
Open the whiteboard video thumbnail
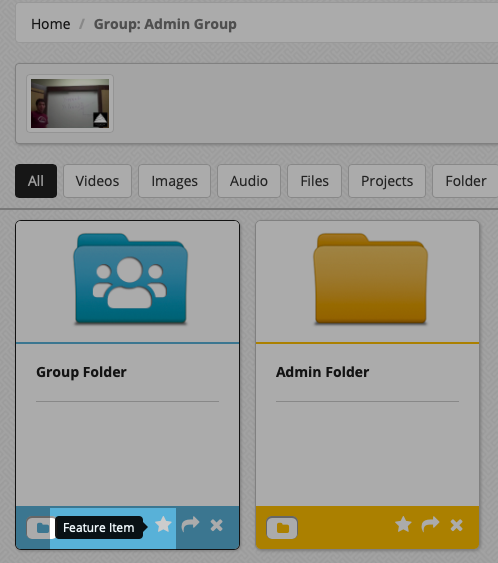tap(70, 103)
